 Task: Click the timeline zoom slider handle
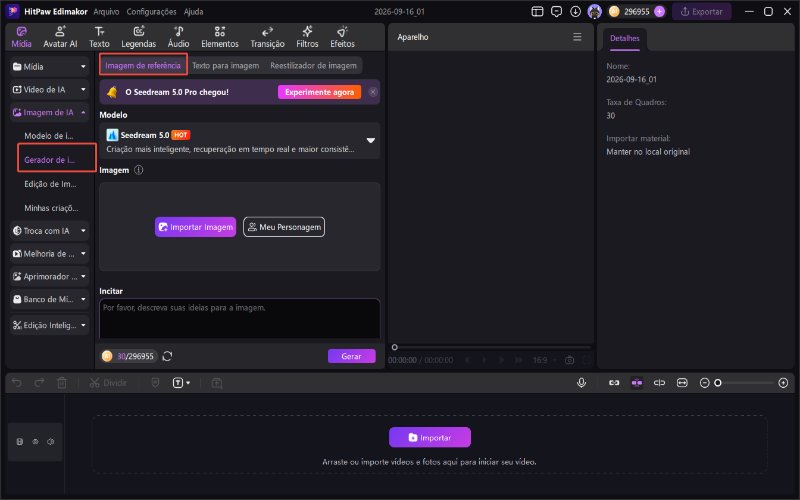718,383
